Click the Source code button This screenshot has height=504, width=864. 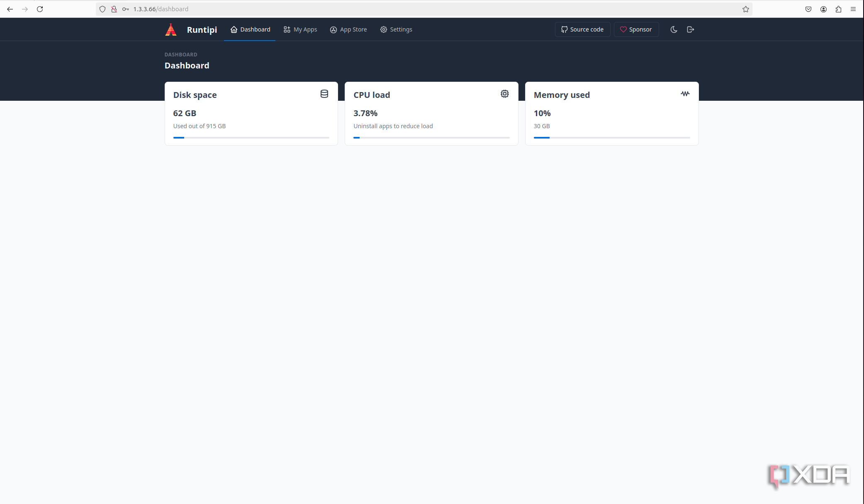[x=582, y=29]
